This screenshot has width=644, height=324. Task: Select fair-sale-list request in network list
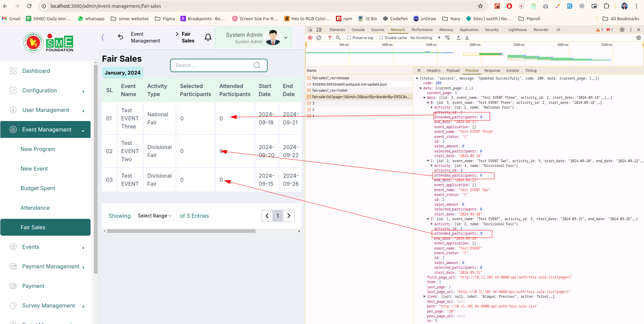point(359,97)
